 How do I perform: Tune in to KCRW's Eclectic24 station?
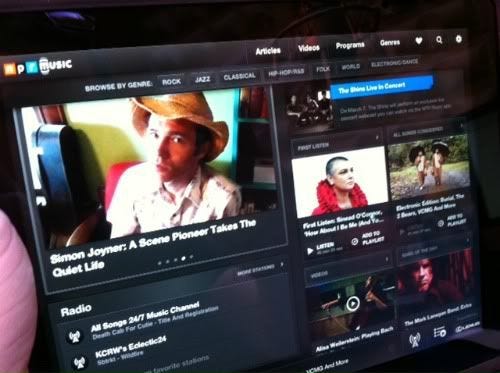[130, 347]
